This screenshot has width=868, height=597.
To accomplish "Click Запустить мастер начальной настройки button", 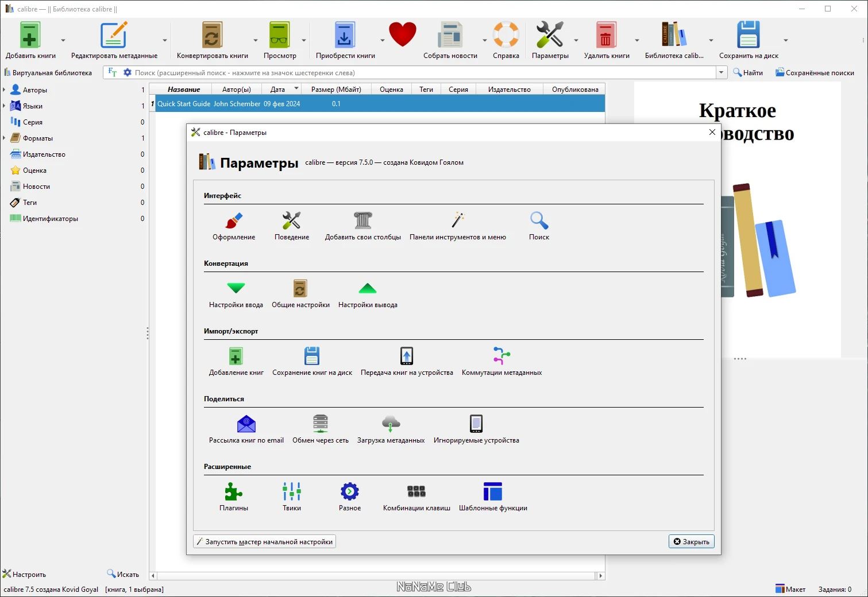I will tap(265, 541).
